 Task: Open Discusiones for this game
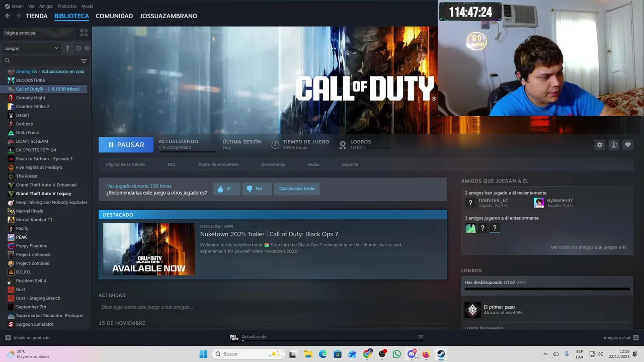pos(273,164)
